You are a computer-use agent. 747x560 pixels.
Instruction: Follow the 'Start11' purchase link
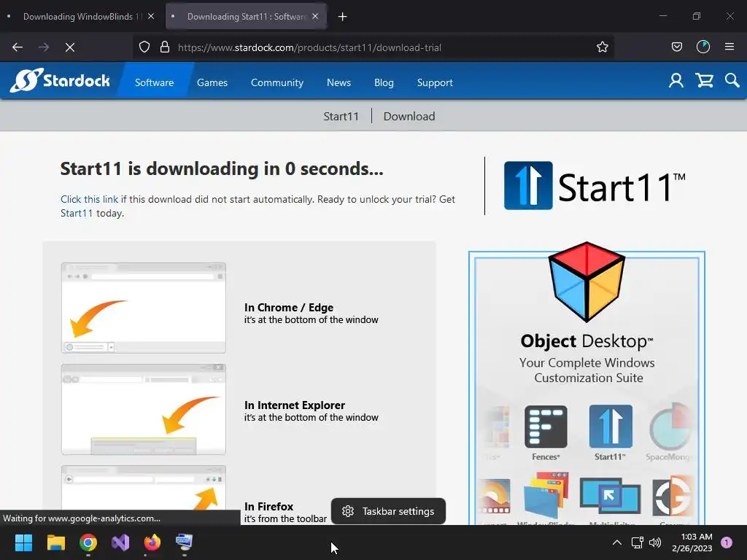pyautogui.click(x=76, y=213)
